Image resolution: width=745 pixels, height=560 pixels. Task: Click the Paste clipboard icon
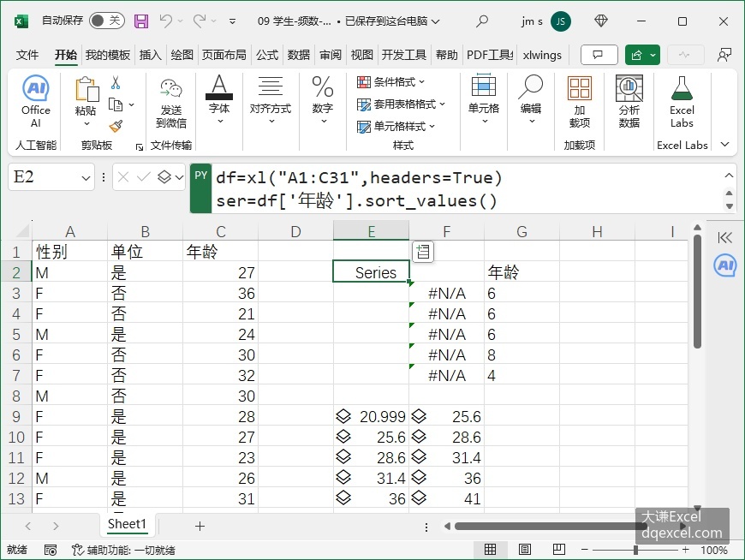[x=86, y=89]
